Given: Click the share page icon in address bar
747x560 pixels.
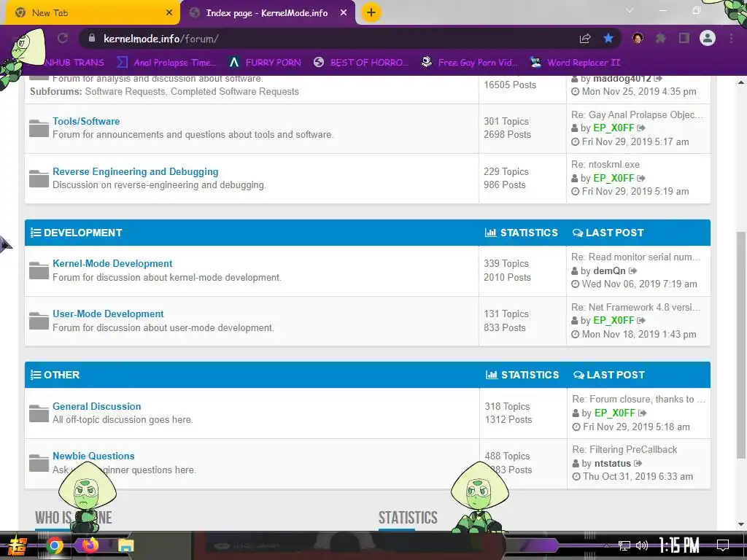Looking at the screenshot, I should pos(585,39).
